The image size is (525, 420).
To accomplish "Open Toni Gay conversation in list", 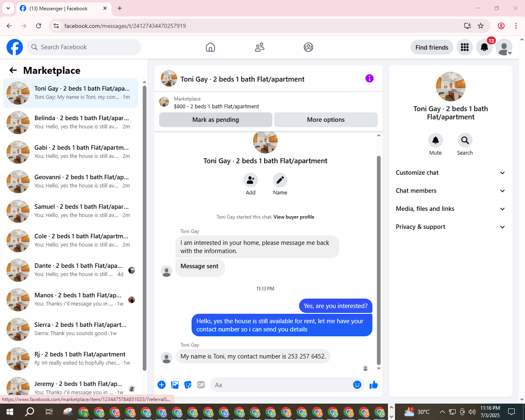I will (x=71, y=93).
